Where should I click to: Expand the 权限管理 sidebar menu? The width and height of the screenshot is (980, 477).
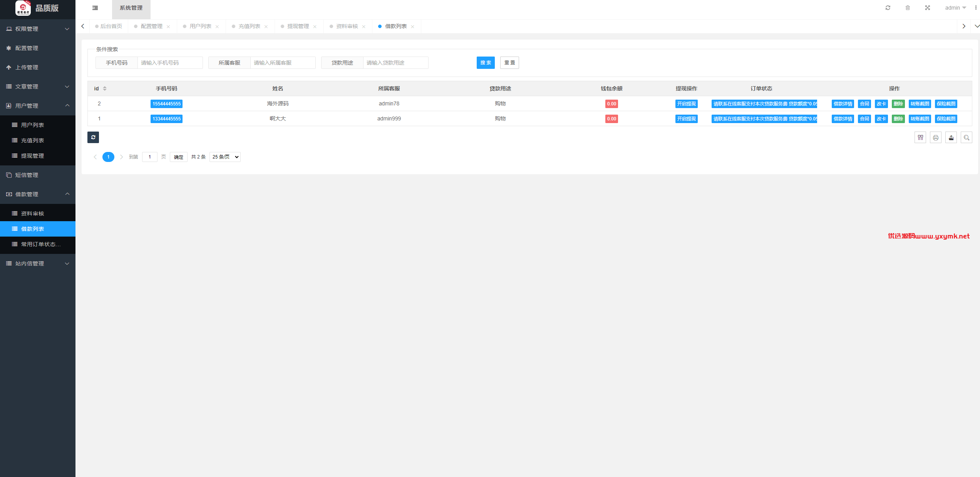(x=38, y=29)
